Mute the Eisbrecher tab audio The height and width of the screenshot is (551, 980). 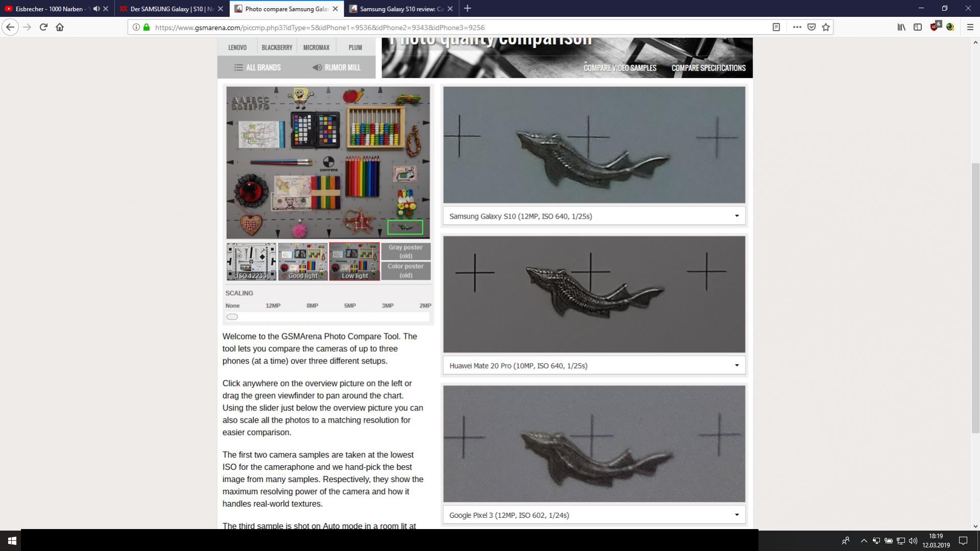pyautogui.click(x=97, y=9)
